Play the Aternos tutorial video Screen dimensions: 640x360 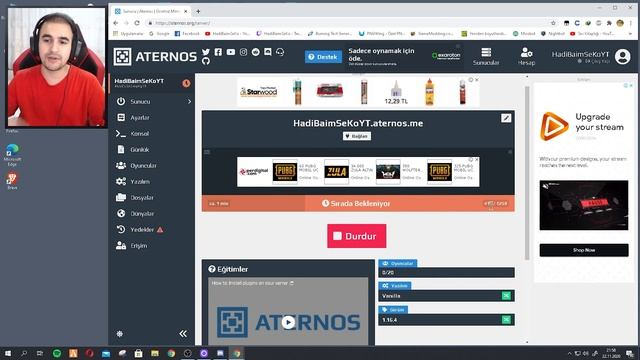click(x=288, y=322)
